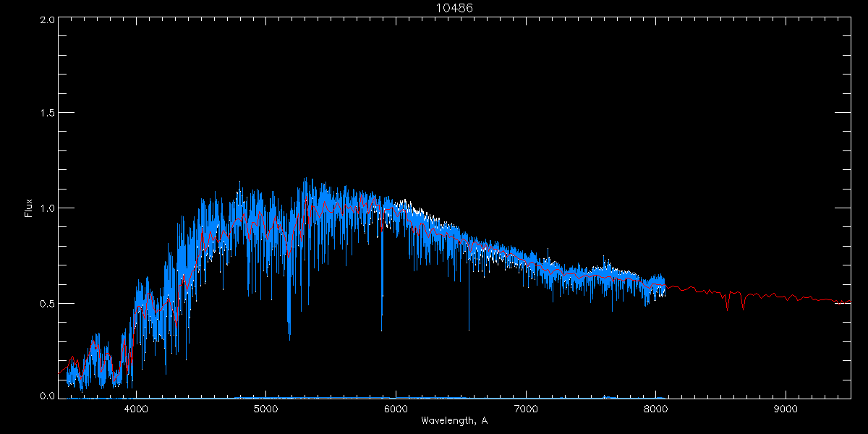This screenshot has height=434, width=868.
Task: Select the Flux y-axis label
Action: click(29, 208)
